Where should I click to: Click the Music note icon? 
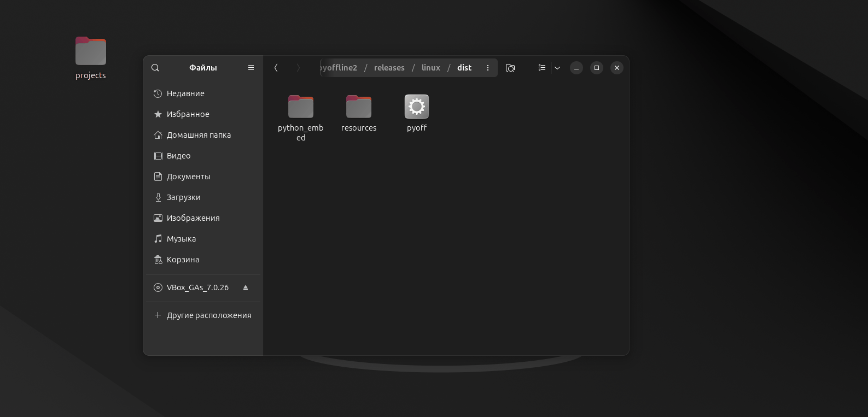pos(158,239)
